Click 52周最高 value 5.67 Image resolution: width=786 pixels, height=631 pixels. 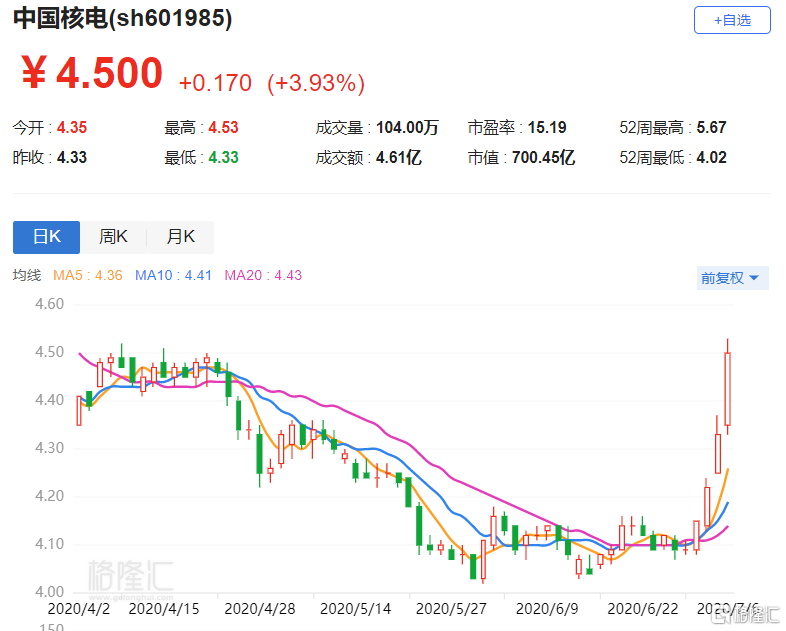point(711,127)
